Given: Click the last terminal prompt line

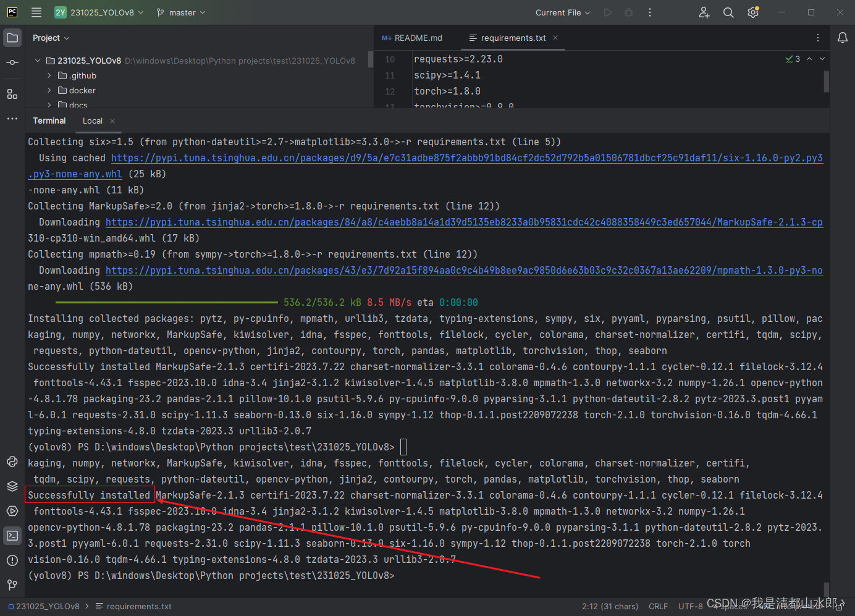Looking at the screenshot, I should tap(211, 575).
